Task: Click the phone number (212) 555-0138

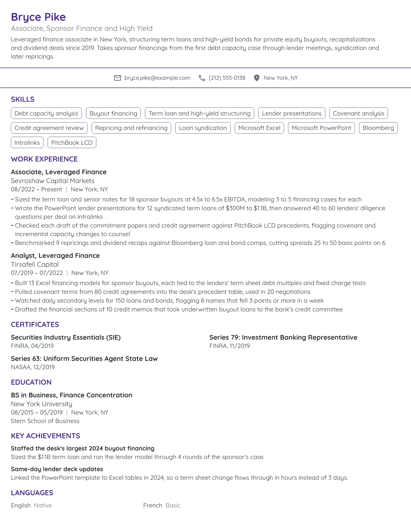Action: click(227, 78)
